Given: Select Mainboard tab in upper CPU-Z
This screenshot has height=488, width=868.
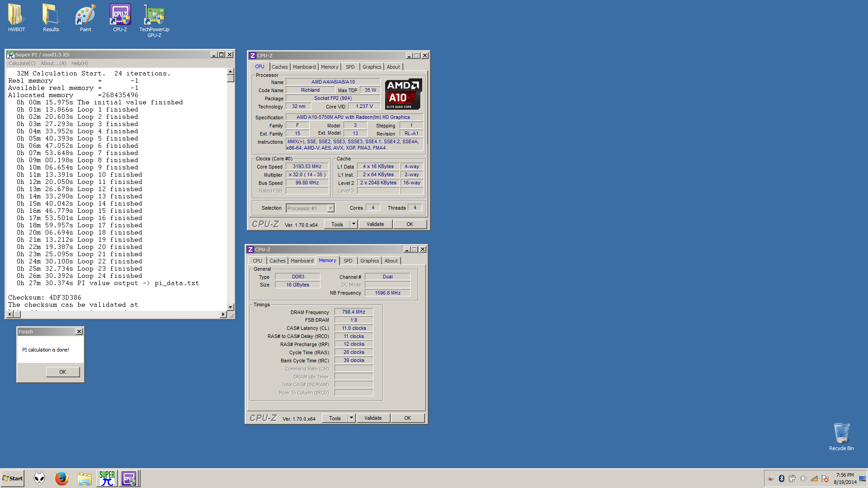Looking at the screenshot, I should coord(304,67).
